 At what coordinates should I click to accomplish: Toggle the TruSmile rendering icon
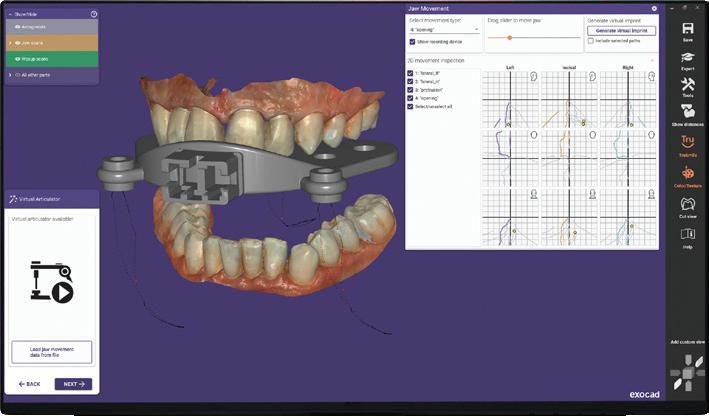687,142
